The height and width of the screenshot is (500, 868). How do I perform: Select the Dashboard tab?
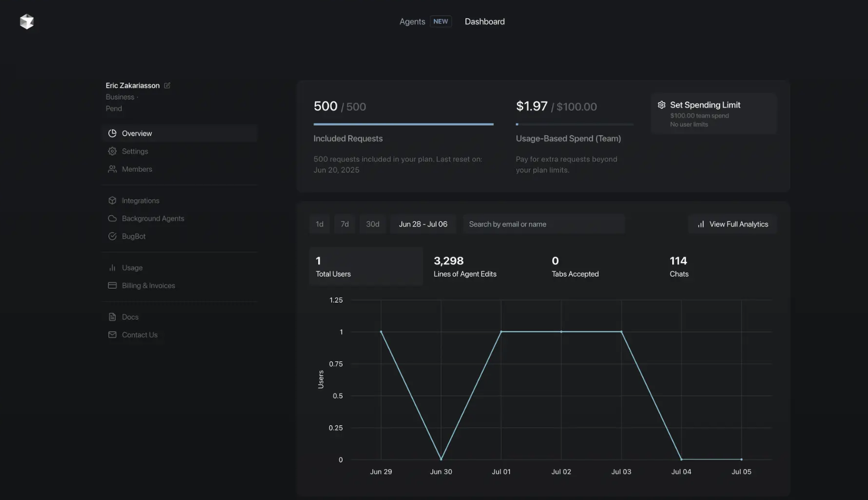click(484, 21)
